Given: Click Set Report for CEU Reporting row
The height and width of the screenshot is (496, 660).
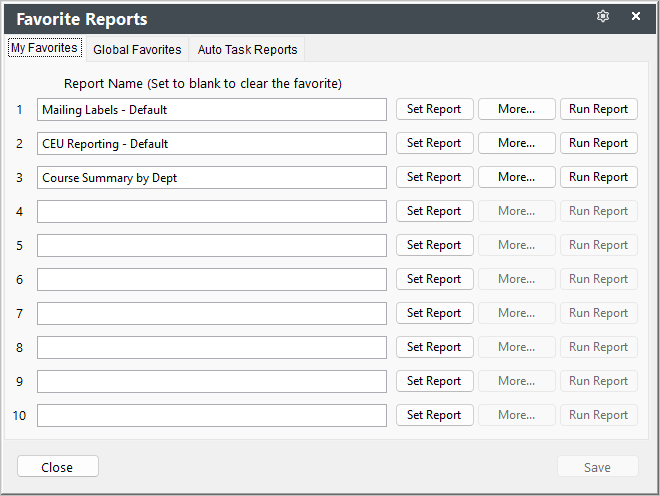Looking at the screenshot, I should tap(434, 143).
